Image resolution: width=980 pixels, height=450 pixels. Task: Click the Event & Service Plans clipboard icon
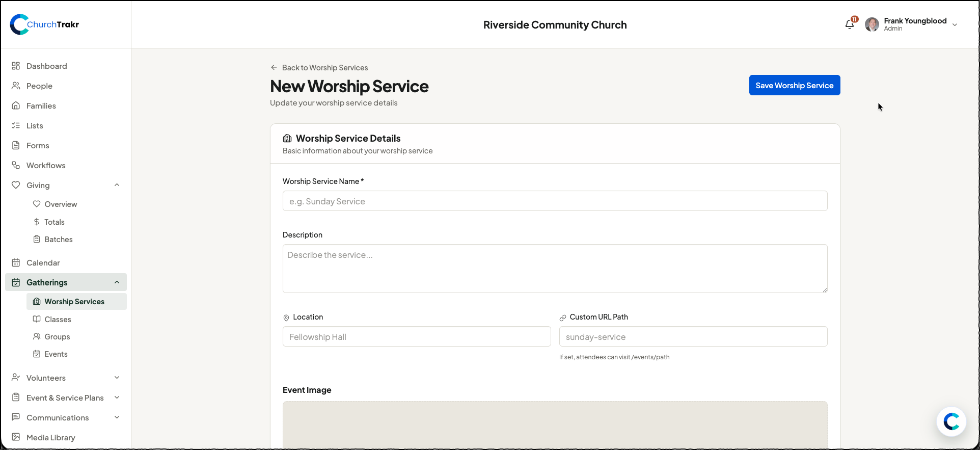coord(16,398)
